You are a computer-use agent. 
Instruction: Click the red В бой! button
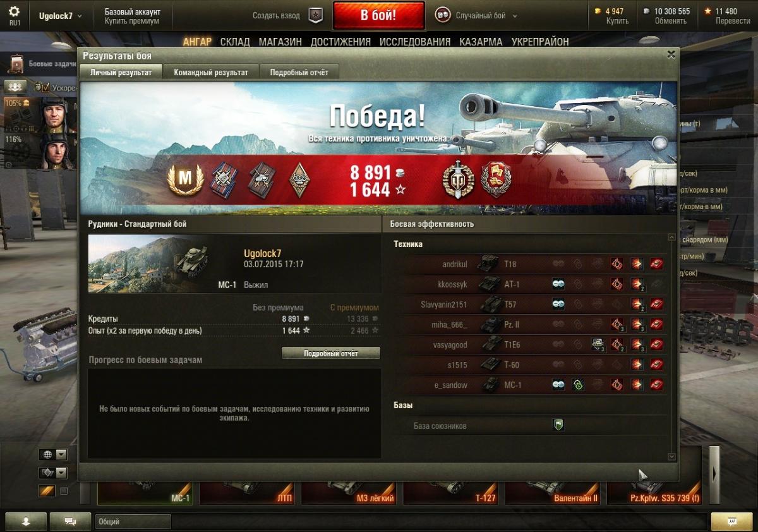378,16
